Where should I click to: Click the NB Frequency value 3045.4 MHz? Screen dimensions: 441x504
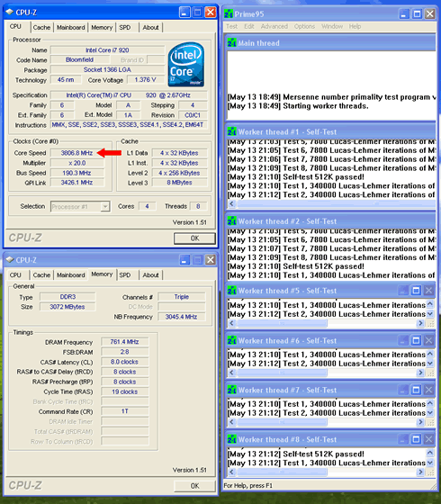(x=181, y=317)
